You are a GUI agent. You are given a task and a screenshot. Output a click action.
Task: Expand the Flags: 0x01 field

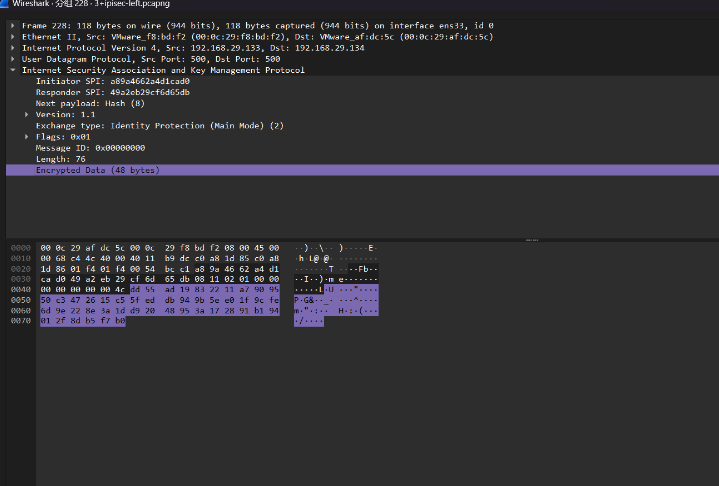27,137
